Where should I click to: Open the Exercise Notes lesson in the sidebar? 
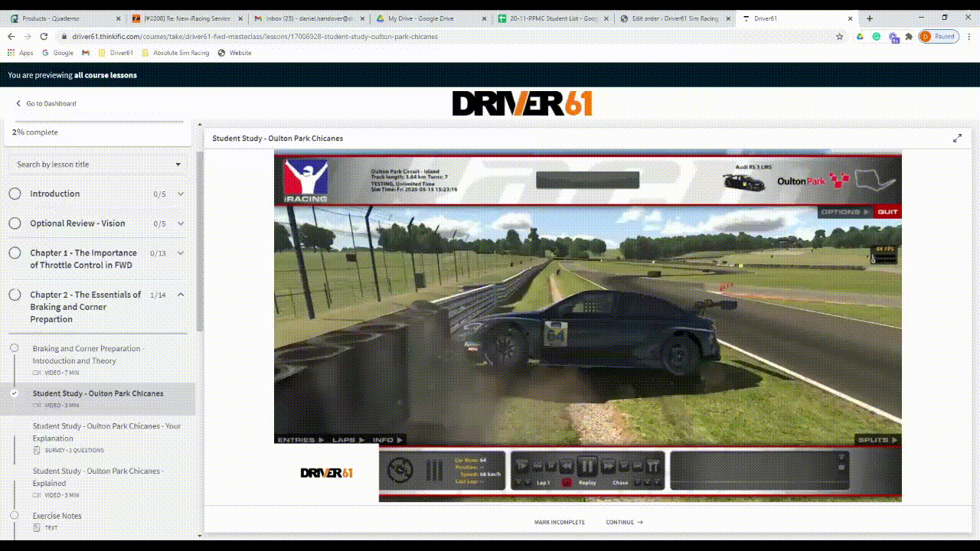(x=57, y=516)
